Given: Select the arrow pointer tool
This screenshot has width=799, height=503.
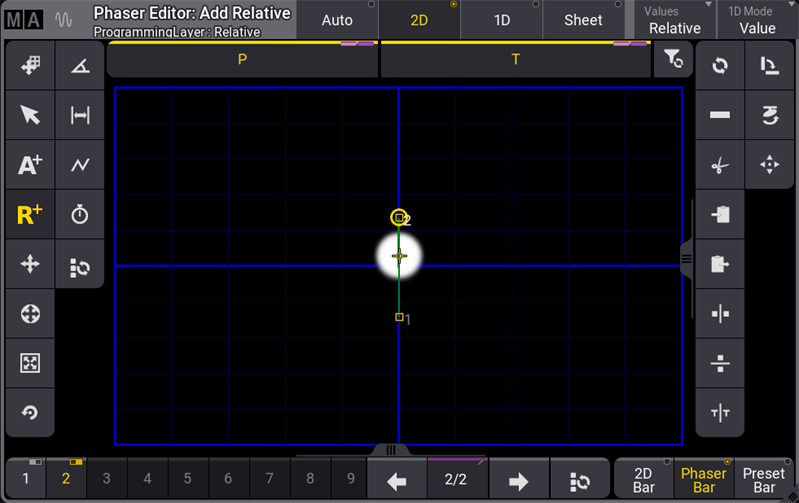Looking at the screenshot, I should 30,115.
